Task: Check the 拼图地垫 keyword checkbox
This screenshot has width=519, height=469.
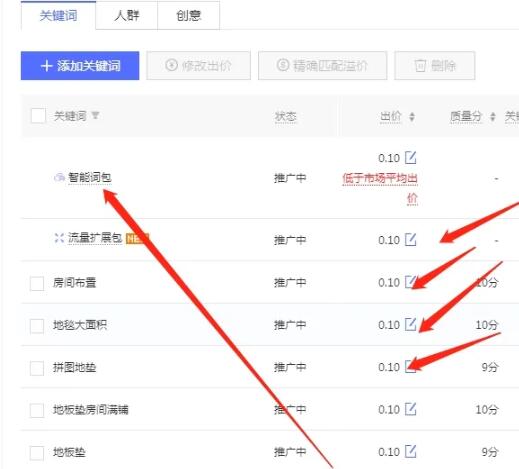Action: pos(37,368)
